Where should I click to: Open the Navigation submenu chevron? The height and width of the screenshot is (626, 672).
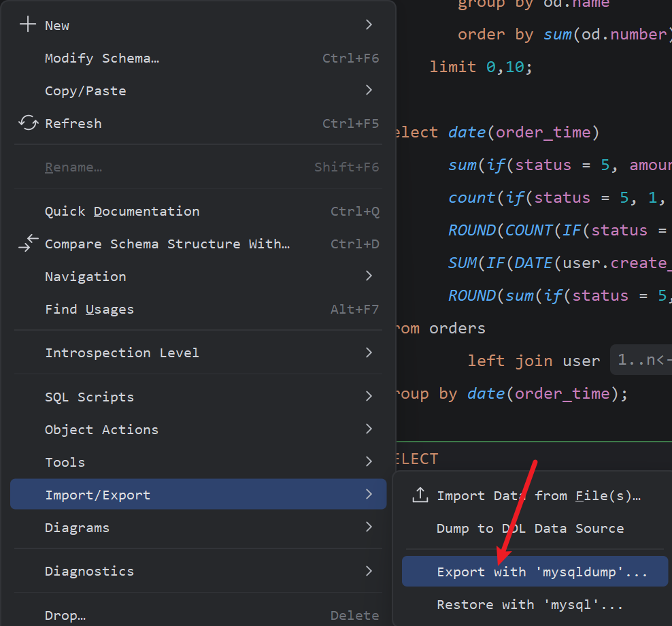tap(369, 276)
